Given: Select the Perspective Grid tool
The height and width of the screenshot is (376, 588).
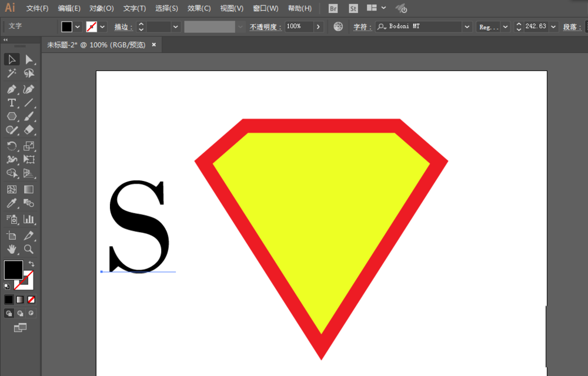Looking at the screenshot, I should (x=29, y=173).
